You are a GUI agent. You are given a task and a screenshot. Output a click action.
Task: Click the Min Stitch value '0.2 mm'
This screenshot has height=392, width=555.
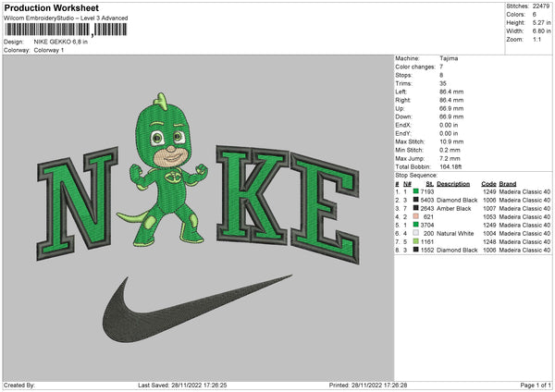[450, 150]
